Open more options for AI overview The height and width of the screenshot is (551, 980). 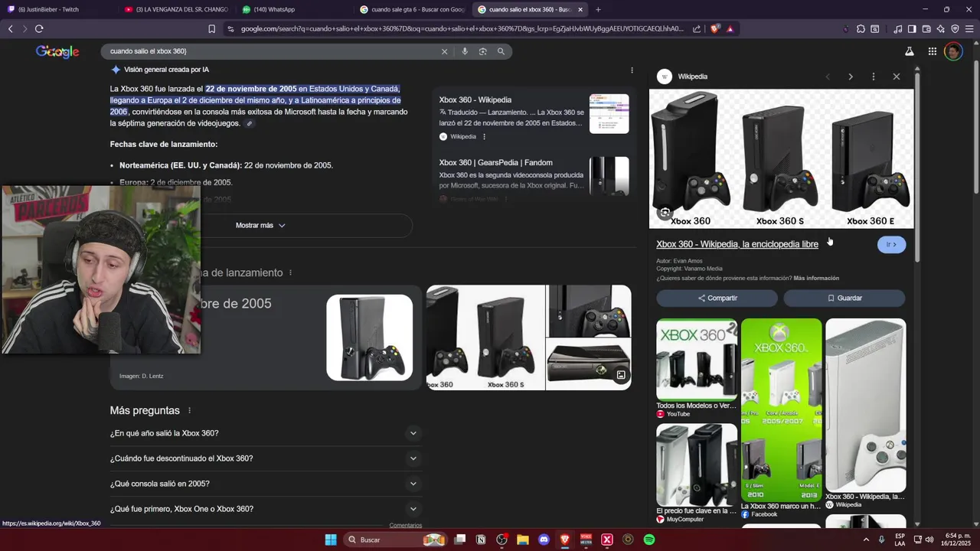point(632,70)
